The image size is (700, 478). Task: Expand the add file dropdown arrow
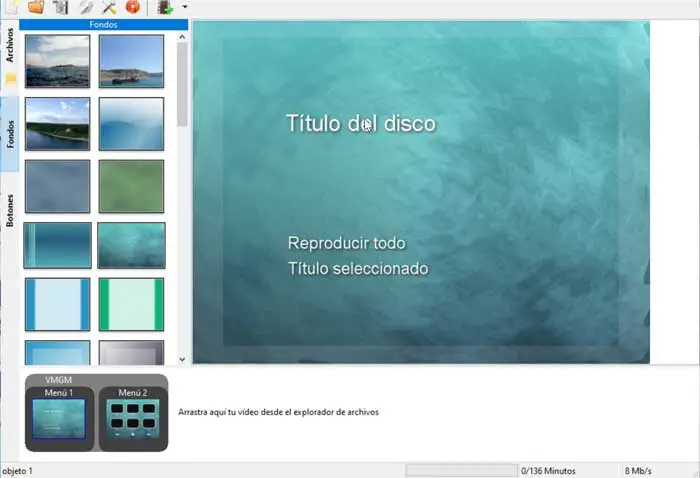[184, 7]
